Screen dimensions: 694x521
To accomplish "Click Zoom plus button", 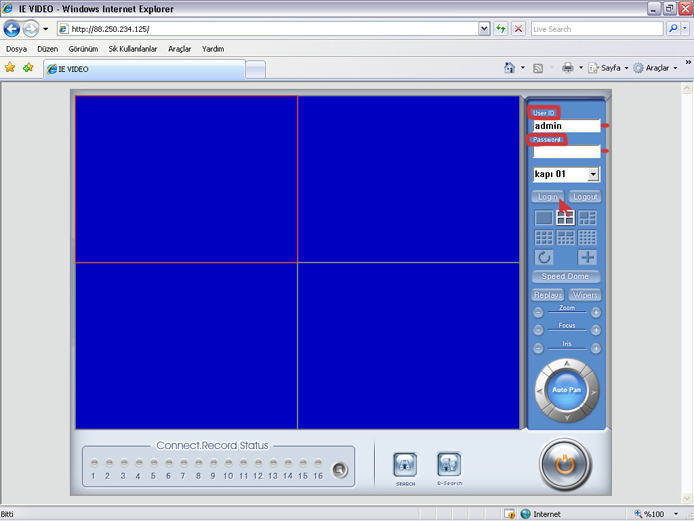I will (x=596, y=313).
